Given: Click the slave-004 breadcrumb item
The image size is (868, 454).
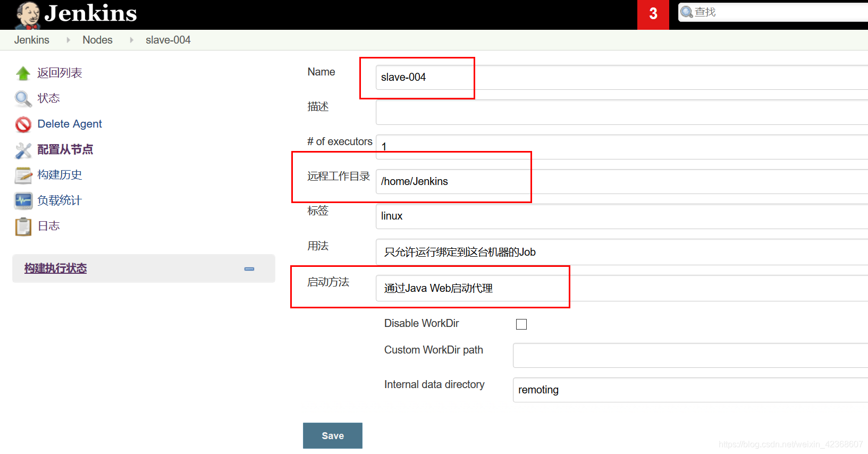Looking at the screenshot, I should pos(168,40).
